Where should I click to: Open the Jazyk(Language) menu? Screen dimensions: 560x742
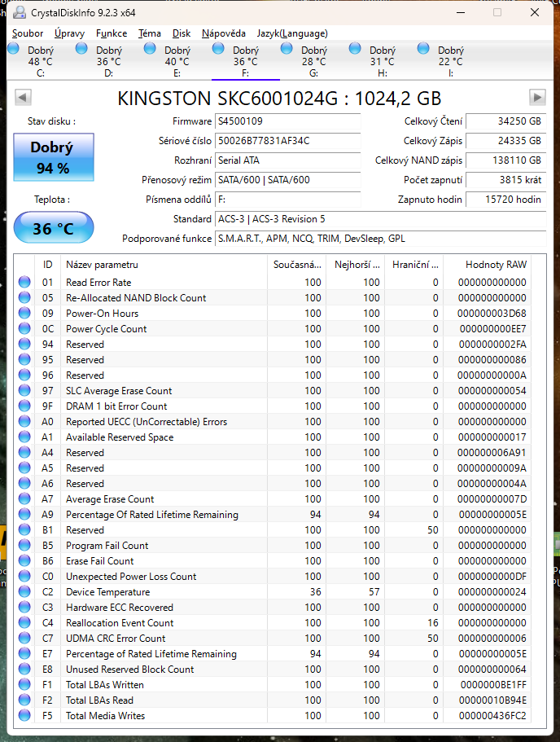click(292, 33)
